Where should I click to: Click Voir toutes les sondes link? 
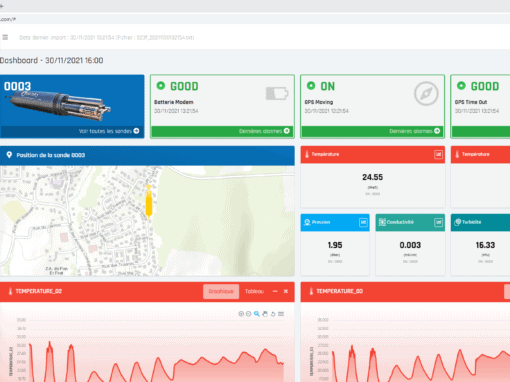[109, 131]
